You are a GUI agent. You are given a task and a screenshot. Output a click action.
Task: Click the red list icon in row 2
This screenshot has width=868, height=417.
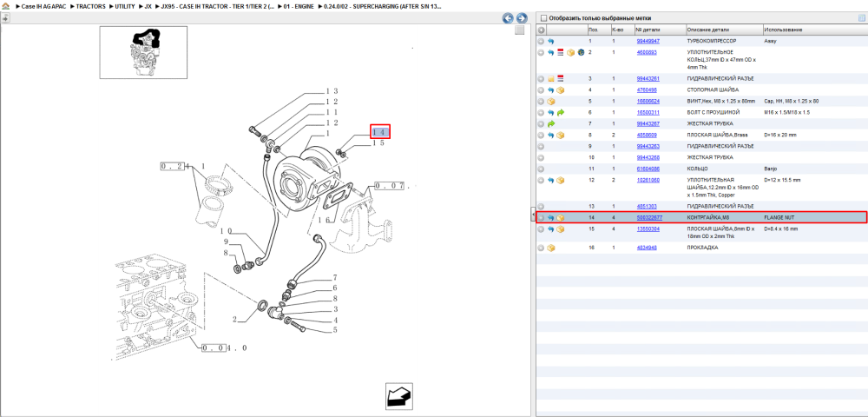560,53
